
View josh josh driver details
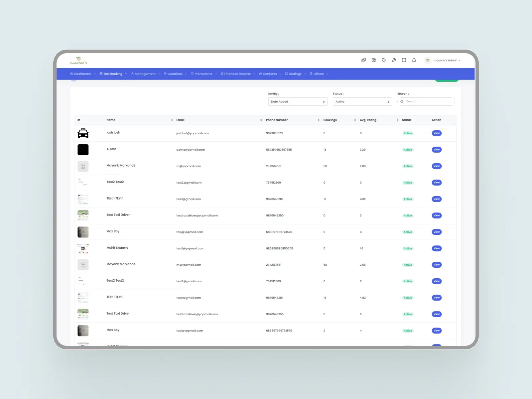(436, 133)
